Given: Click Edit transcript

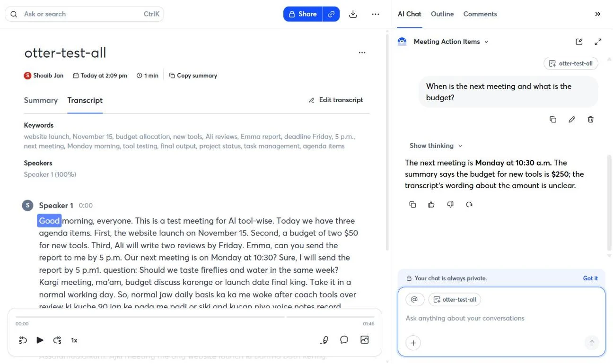Looking at the screenshot, I should coord(336,100).
